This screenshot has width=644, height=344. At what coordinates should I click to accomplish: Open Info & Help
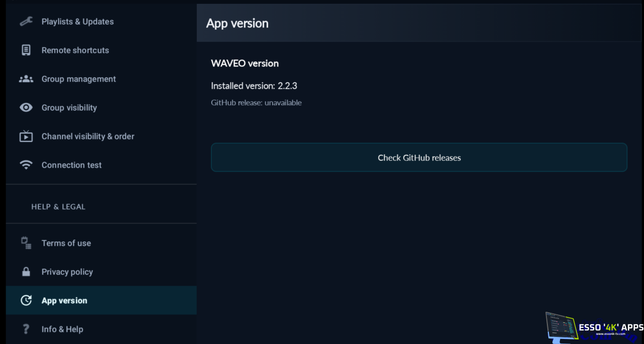point(101,329)
